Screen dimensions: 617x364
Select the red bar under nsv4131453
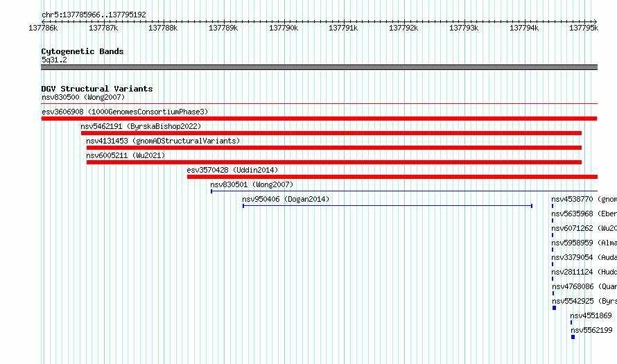click(334, 148)
